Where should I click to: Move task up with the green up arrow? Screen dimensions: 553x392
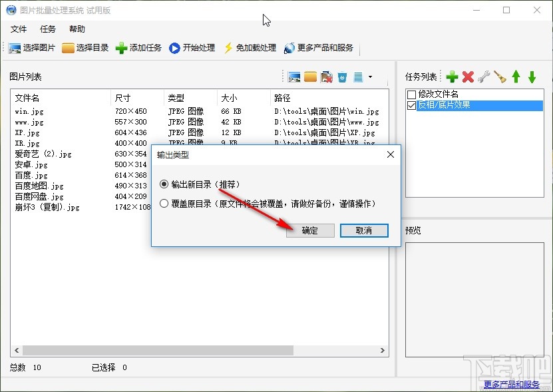coord(516,77)
